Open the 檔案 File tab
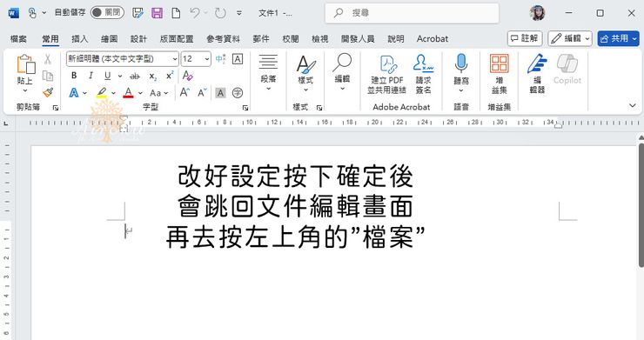The image size is (644, 340). 18,39
